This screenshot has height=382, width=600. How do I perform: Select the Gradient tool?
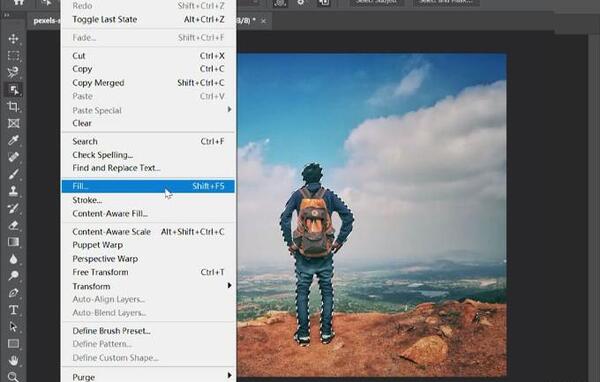(13, 242)
